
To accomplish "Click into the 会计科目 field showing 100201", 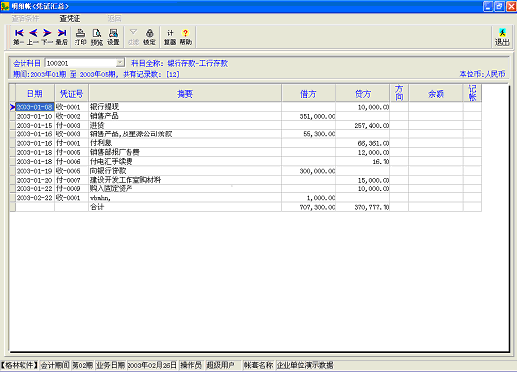I will (x=81, y=63).
